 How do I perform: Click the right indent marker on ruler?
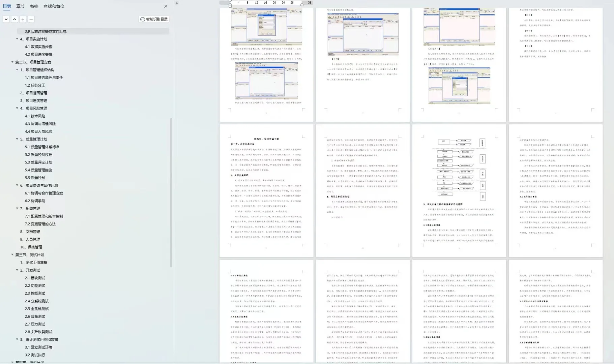coord(302,4)
